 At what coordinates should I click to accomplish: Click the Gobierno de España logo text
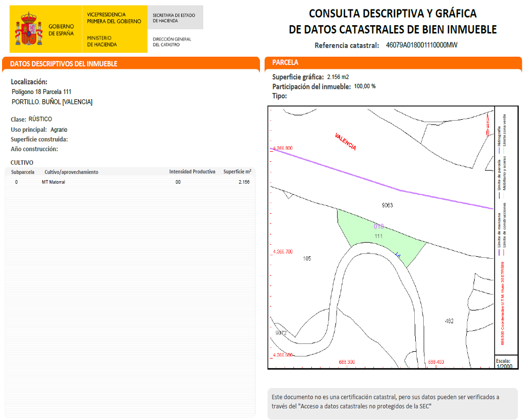61,29
